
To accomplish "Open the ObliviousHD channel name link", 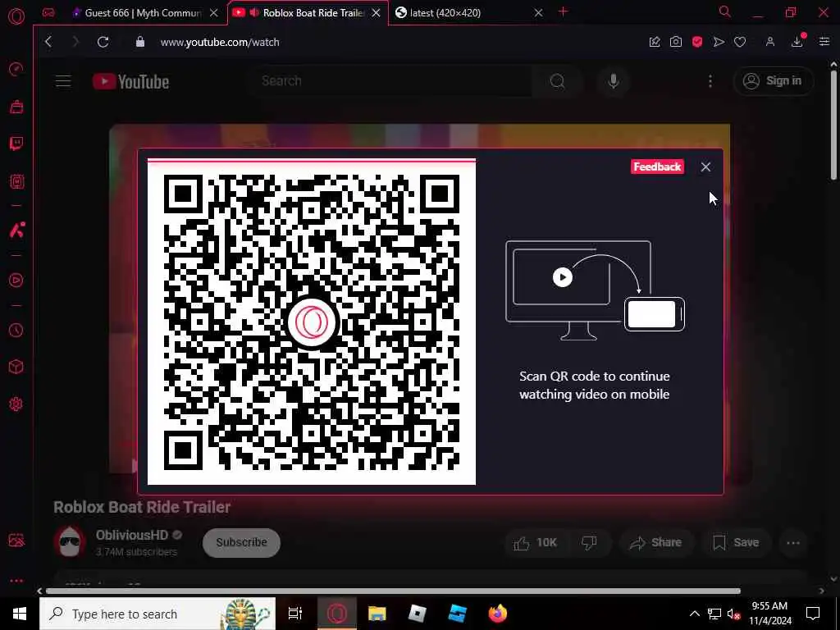I will point(132,535).
